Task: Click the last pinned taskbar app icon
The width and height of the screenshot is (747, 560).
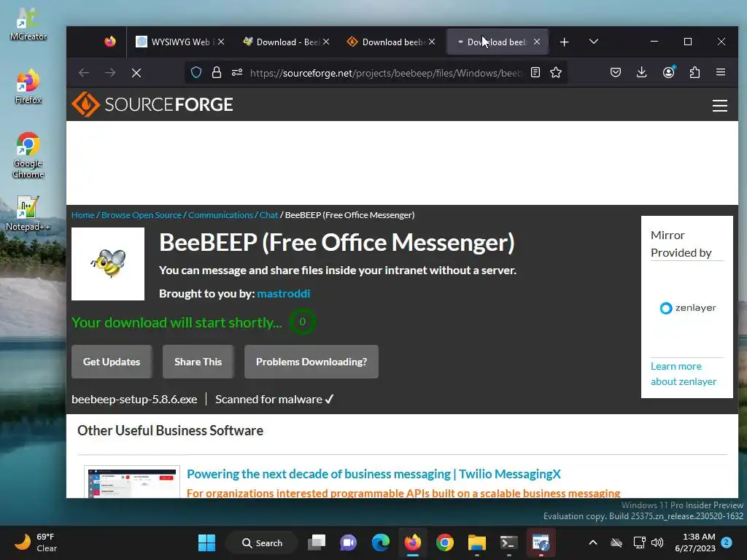Action: tap(541, 542)
